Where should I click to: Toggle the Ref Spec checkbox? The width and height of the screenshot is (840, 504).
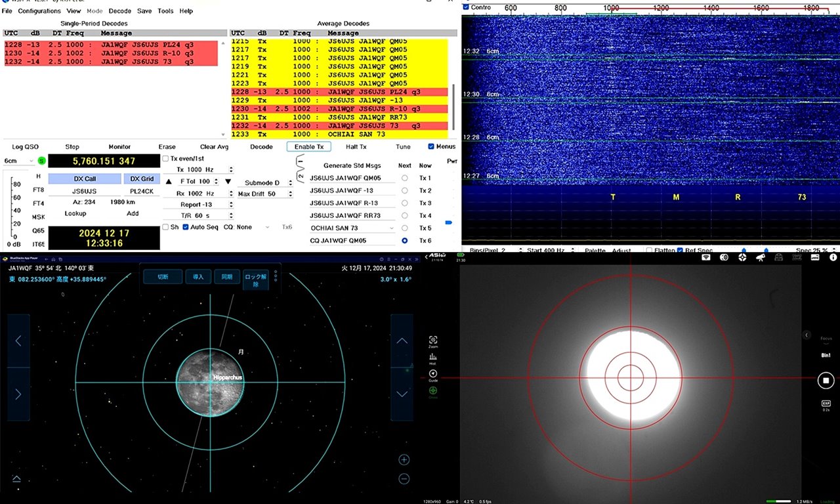pyautogui.click(x=679, y=250)
